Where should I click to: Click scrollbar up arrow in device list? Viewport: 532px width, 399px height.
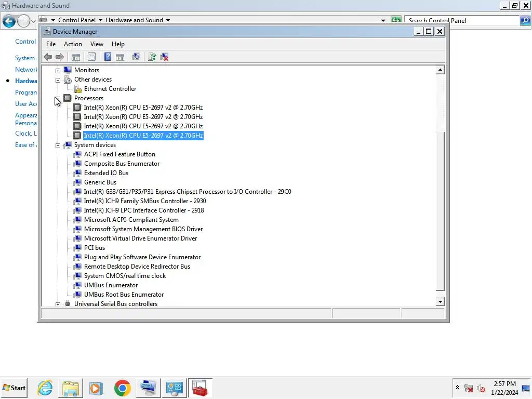pos(440,70)
